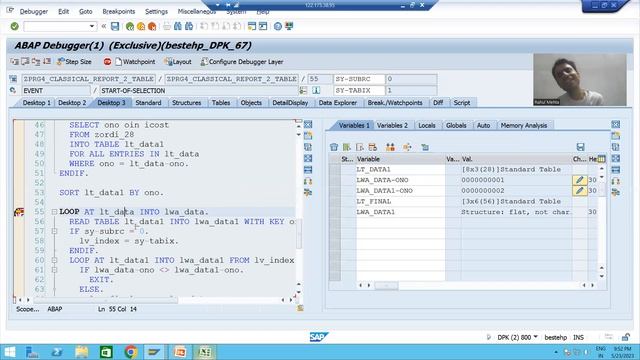Switch to the DetailDisplay tab
This screenshot has width=640, height=360.
coord(290,103)
